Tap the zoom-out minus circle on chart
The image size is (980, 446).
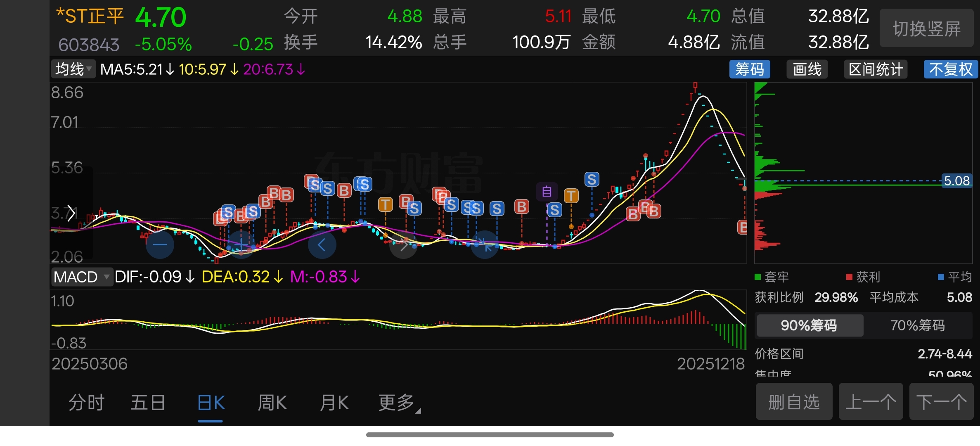point(160,245)
